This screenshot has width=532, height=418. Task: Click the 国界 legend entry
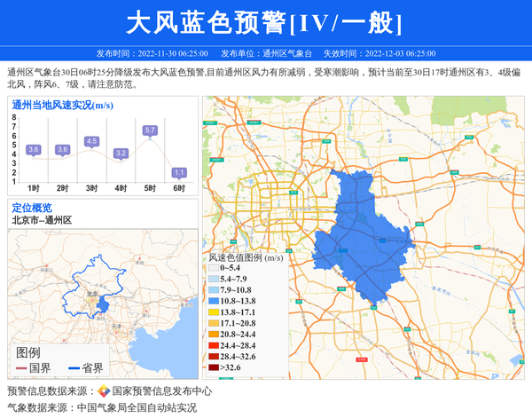pos(34,368)
